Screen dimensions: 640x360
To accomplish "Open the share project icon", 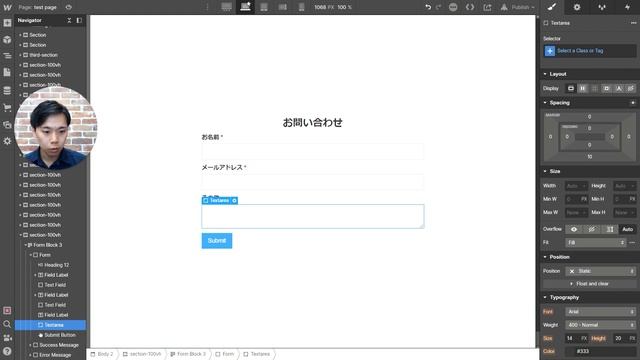I will 487,7.
